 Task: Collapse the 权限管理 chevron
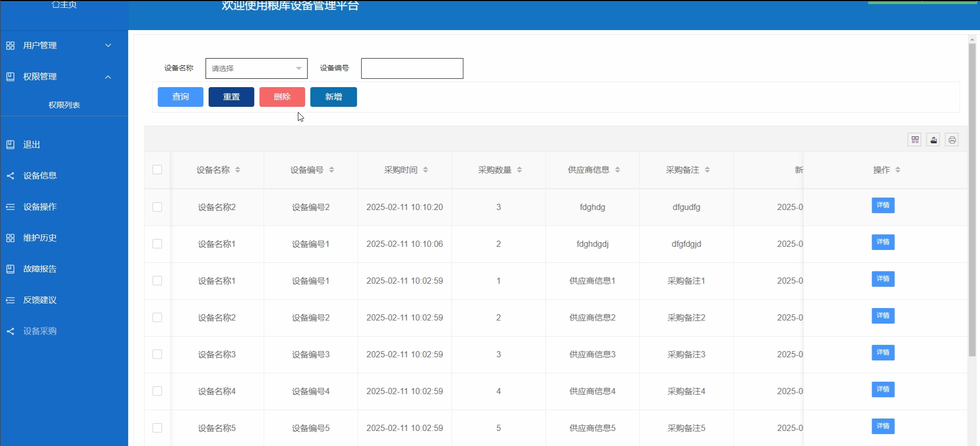[108, 77]
